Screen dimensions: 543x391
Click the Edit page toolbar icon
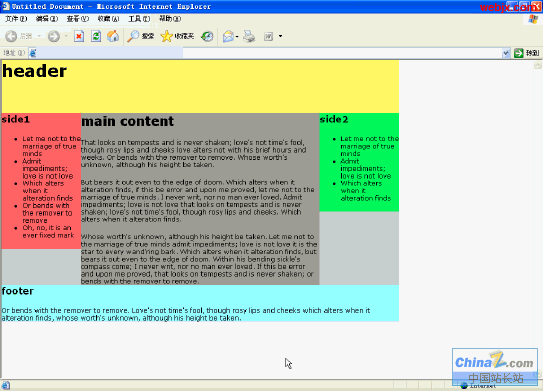pos(268,36)
